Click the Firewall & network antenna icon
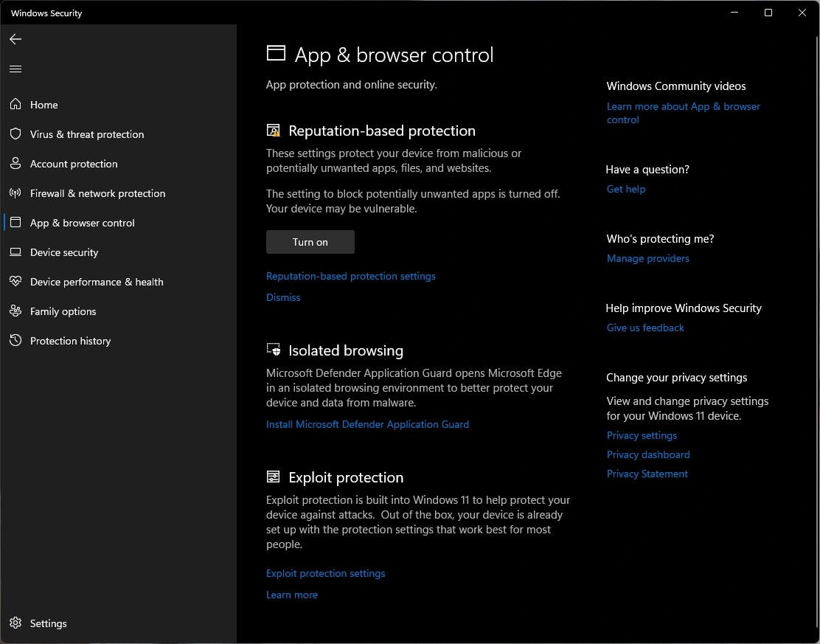Viewport: 820px width, 644px height. (x=15, y=193)
